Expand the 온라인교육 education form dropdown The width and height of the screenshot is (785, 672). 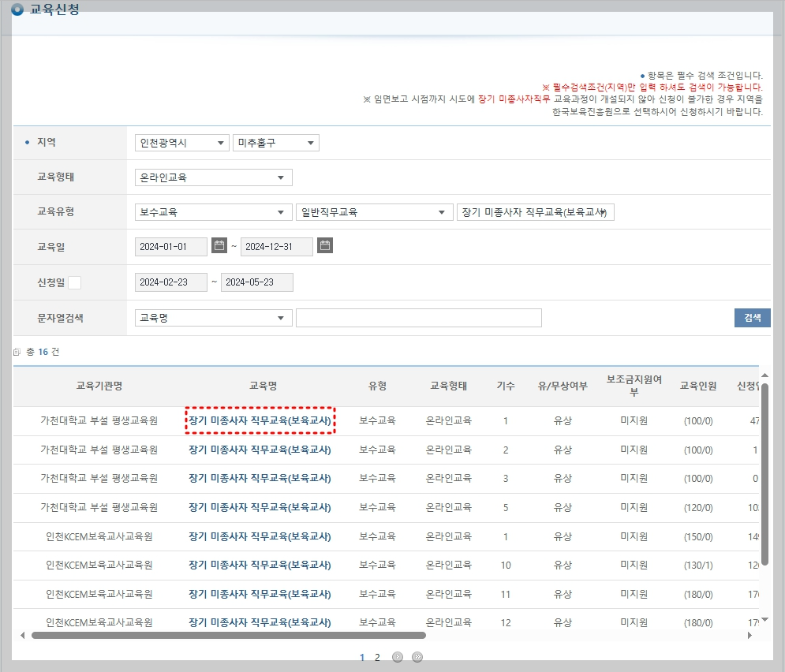213,177
